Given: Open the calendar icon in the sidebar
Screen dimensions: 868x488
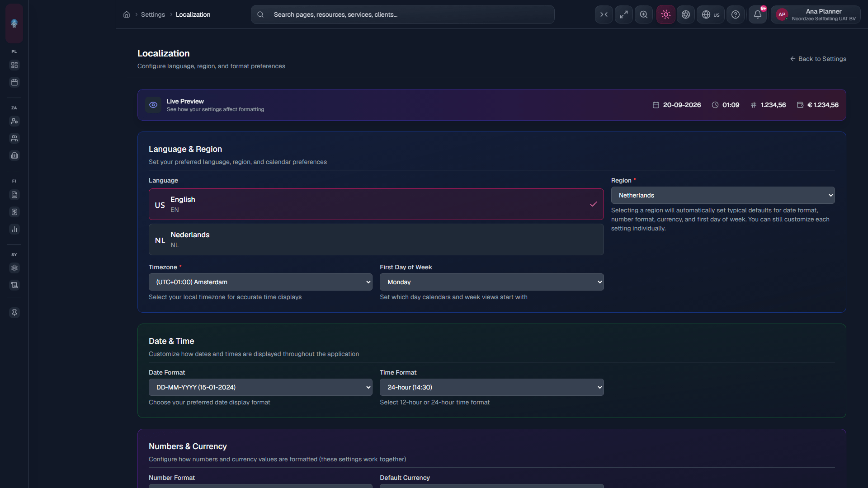Looking at the screenshot, I should [14, 82].
